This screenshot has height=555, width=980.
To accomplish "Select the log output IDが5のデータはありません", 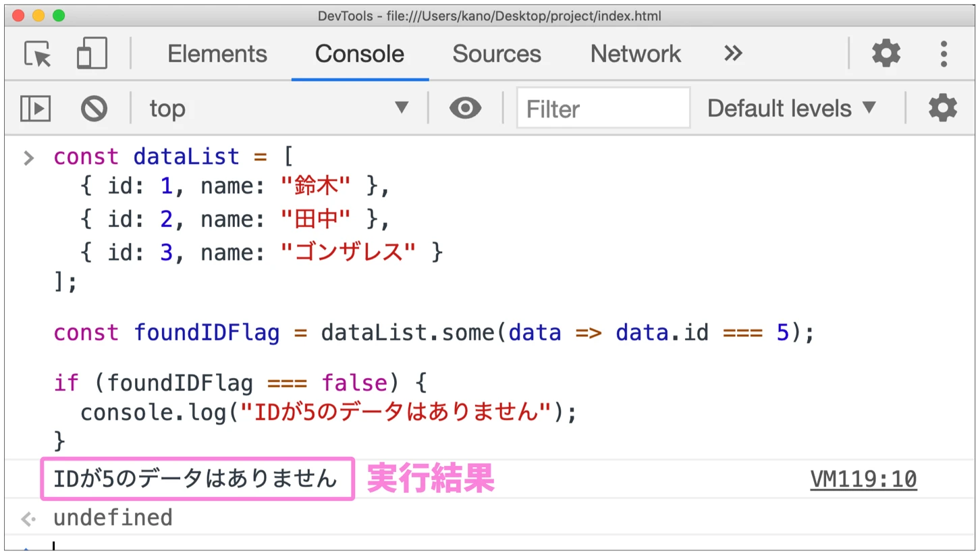I will pos(196,479).
